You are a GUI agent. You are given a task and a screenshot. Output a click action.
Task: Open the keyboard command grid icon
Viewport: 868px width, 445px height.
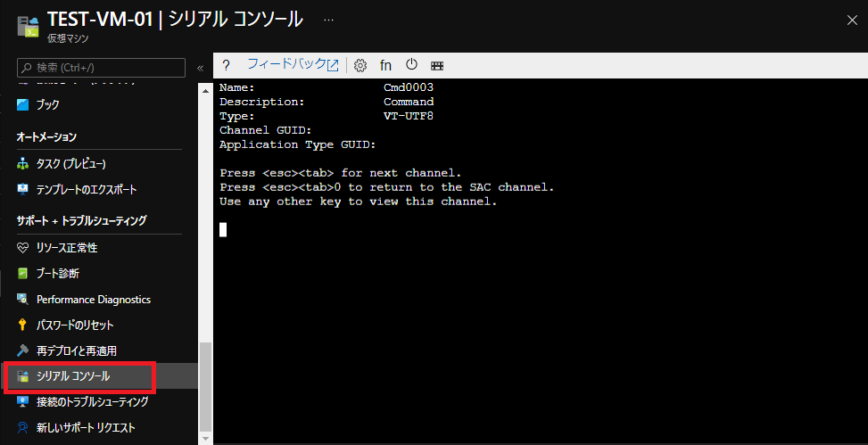pos(437,66)
